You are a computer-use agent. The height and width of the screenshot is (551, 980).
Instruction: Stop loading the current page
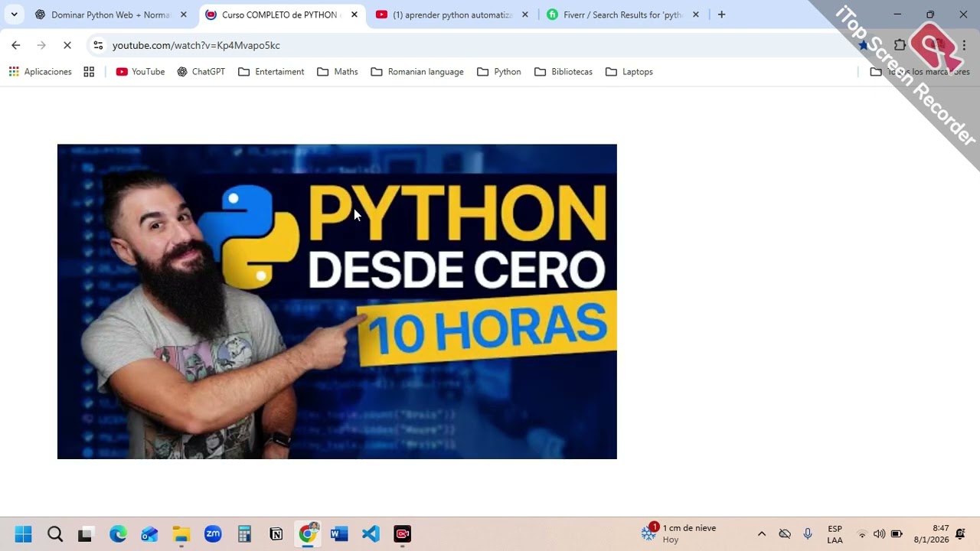coord(67,45)
